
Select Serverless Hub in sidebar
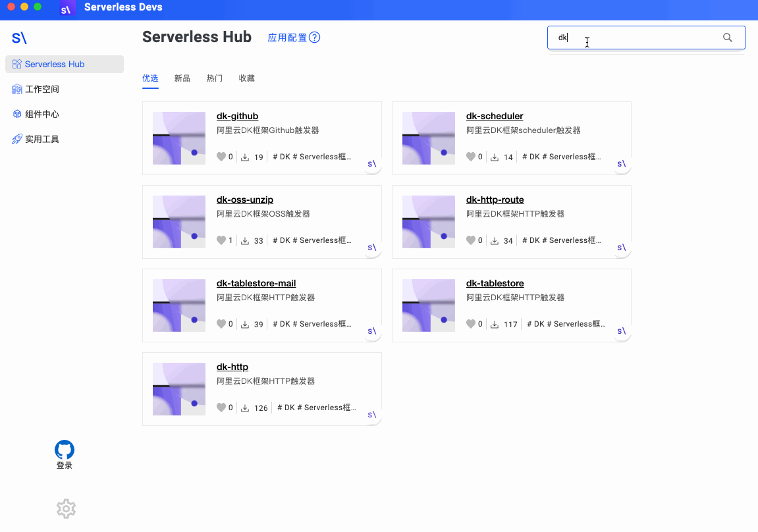65,65
